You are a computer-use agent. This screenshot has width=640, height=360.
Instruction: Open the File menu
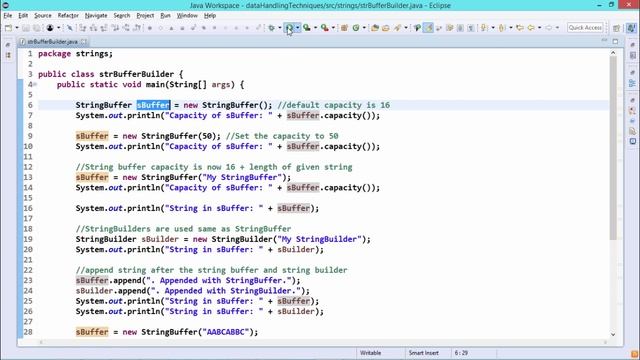tap(8, 16)
